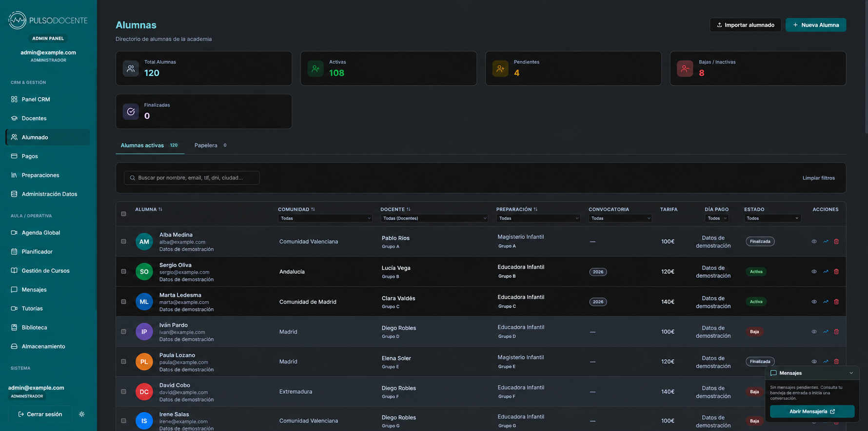View Sergio Oliva's record via the eye icon
868x431 pixels.
coord(814,272)
